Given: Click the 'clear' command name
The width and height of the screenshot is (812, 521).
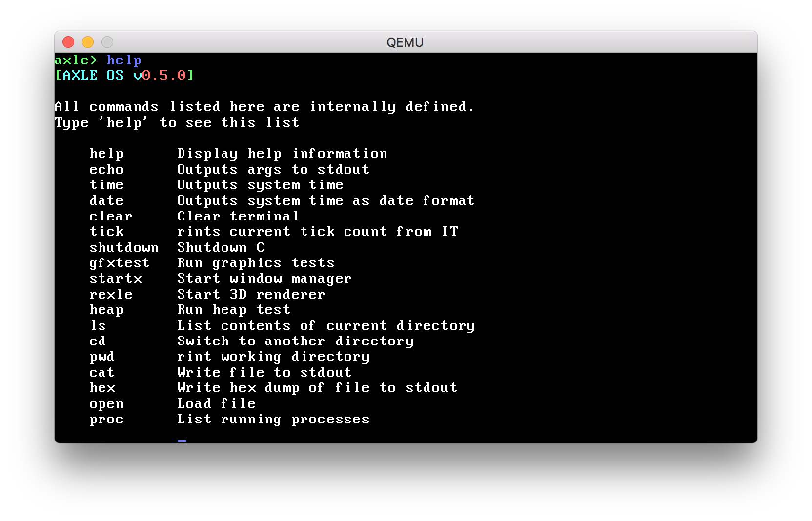Looking at the screenshot, I should tap(111, 216).
